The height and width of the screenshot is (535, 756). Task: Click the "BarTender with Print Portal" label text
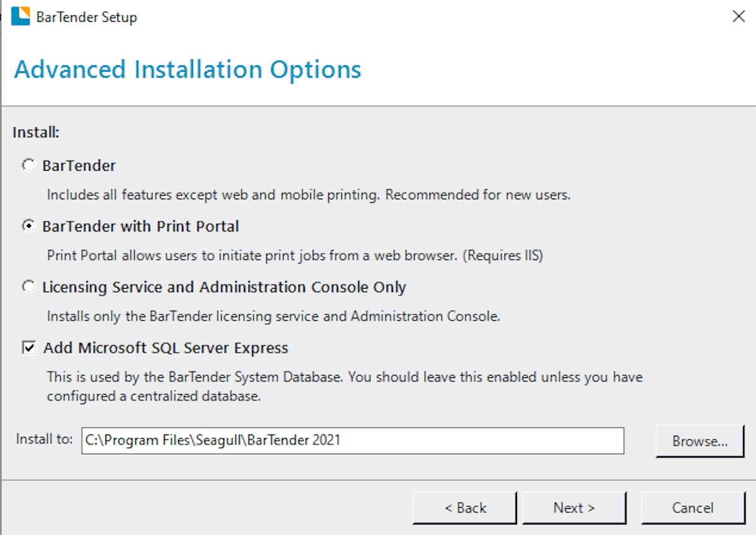coord(140,227)
